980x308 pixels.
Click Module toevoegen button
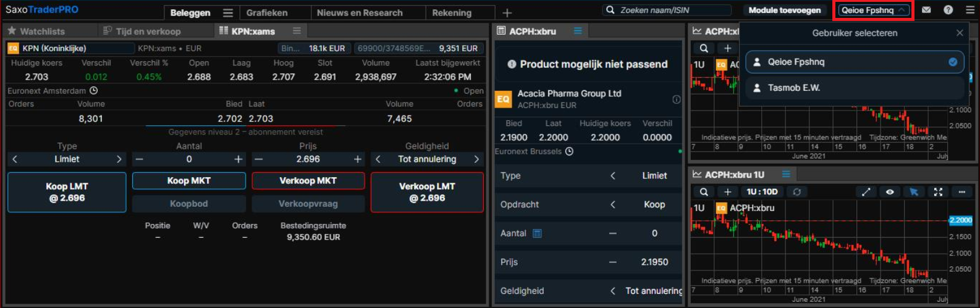point(785,10)
